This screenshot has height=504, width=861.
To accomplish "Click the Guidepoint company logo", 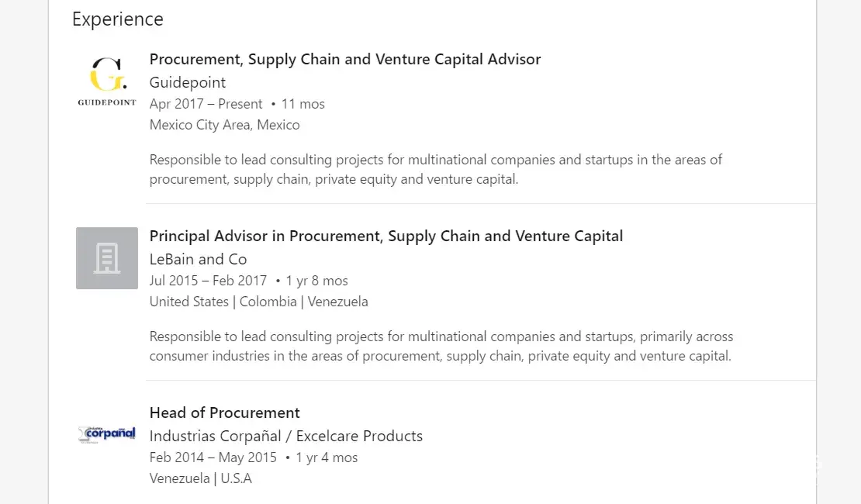I will [x=107, y=81].
